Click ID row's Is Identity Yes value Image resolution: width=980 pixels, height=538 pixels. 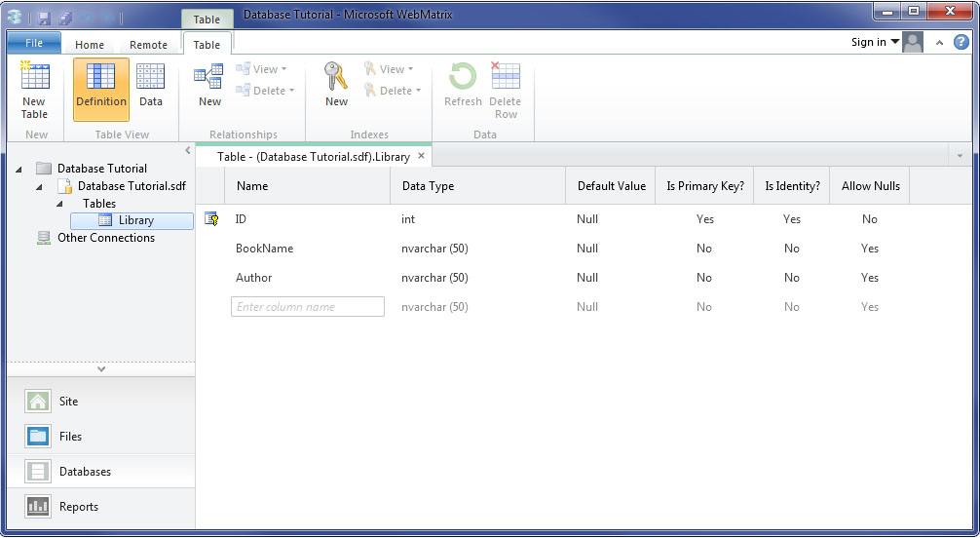coord(792,219)
